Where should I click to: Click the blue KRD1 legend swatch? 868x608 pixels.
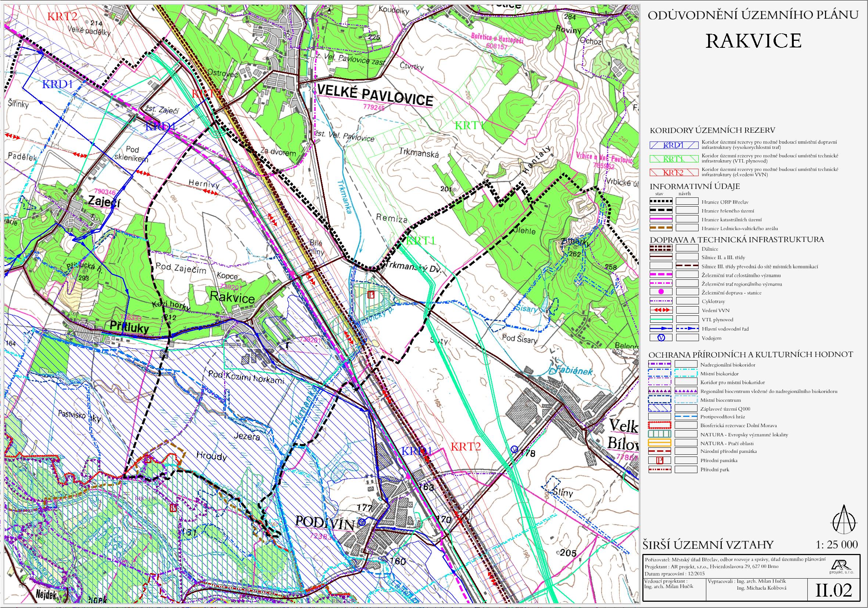[x=674, y=145]
